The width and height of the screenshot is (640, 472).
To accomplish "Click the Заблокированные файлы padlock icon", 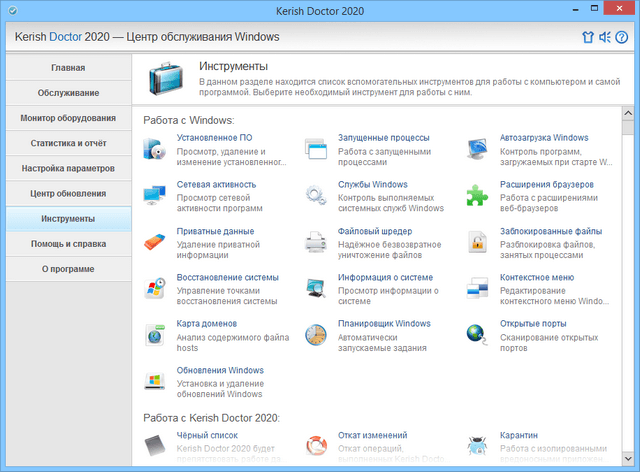I will tap(478, 242).
